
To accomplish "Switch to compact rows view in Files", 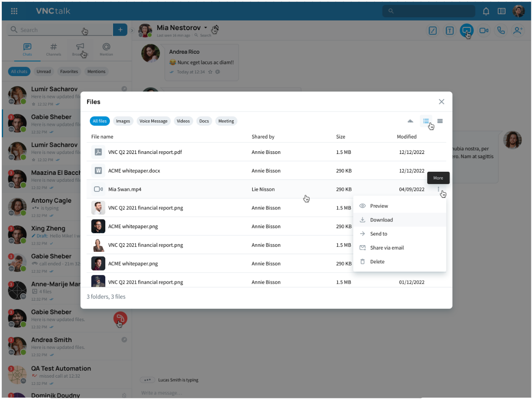I will [x=440, y=121].
